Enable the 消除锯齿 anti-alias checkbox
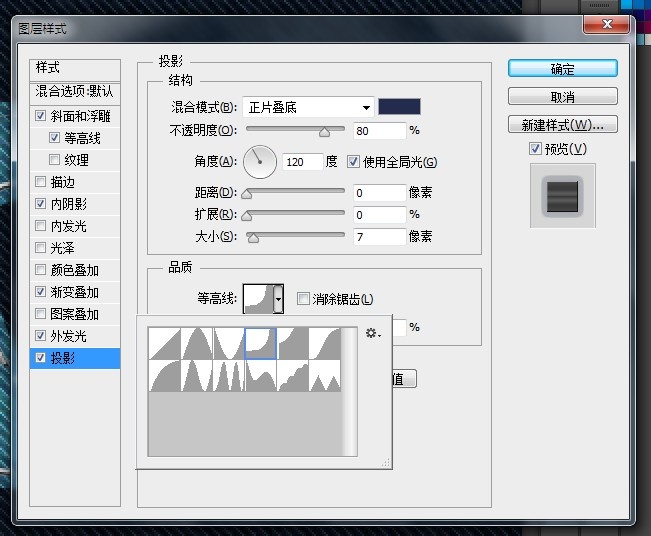The image size is (651, 536). click(x=304, y=299)
